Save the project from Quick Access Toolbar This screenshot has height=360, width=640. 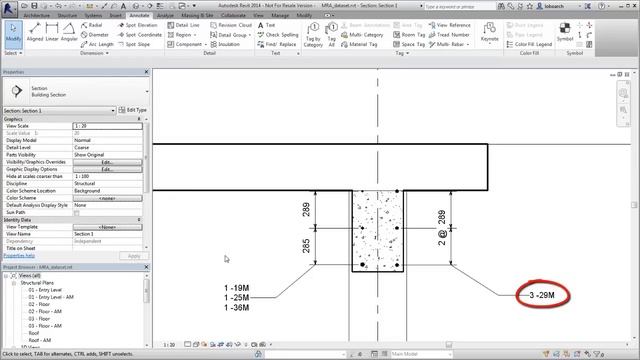click(34, 6)
